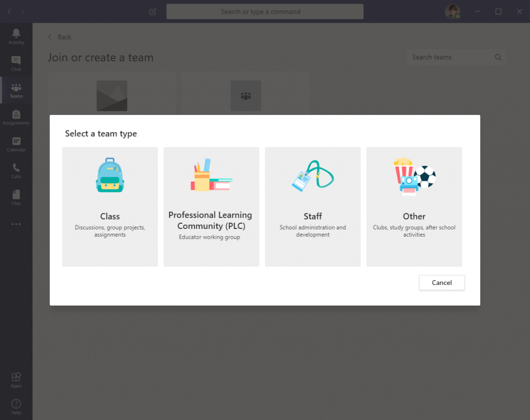530x420 pixels.
Task: Click the create team card thumbnail
Action: click(x=112, y=96)
